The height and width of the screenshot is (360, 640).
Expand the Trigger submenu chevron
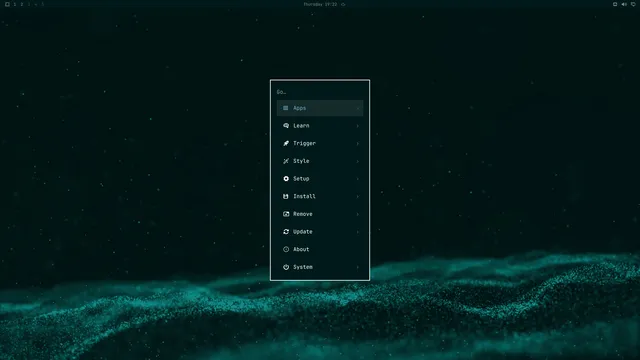click(x=358, y=143)
